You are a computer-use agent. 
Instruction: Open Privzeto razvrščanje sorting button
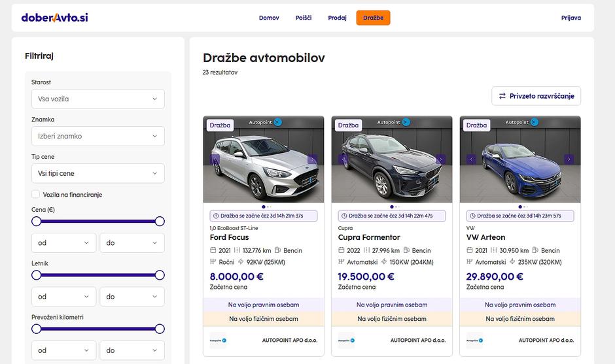(x=536, y=96)
